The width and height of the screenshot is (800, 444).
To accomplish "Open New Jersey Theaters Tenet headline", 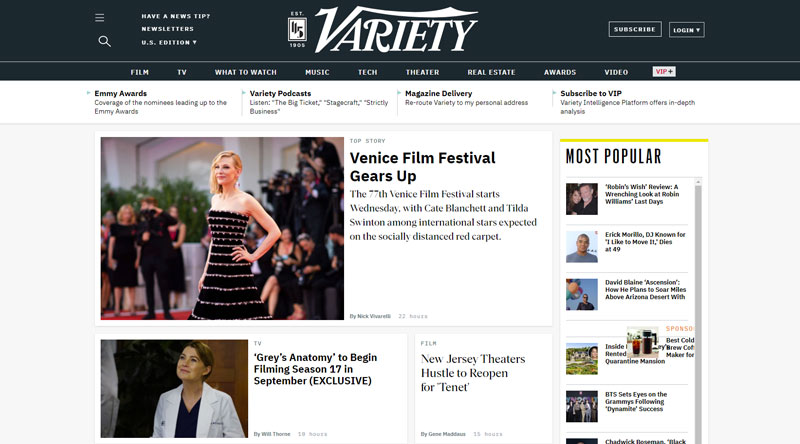I will (x=473, y=373).
